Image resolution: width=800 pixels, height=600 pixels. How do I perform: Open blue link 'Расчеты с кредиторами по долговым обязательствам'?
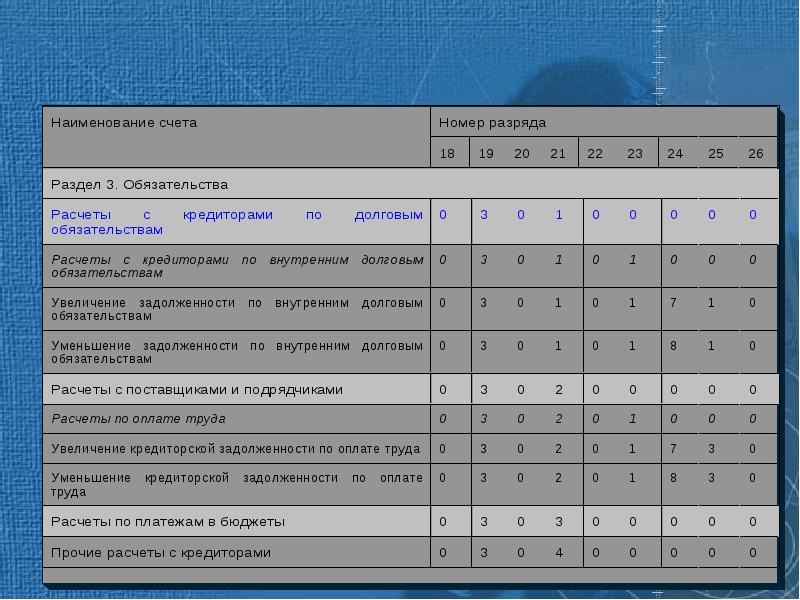[237, 222]
